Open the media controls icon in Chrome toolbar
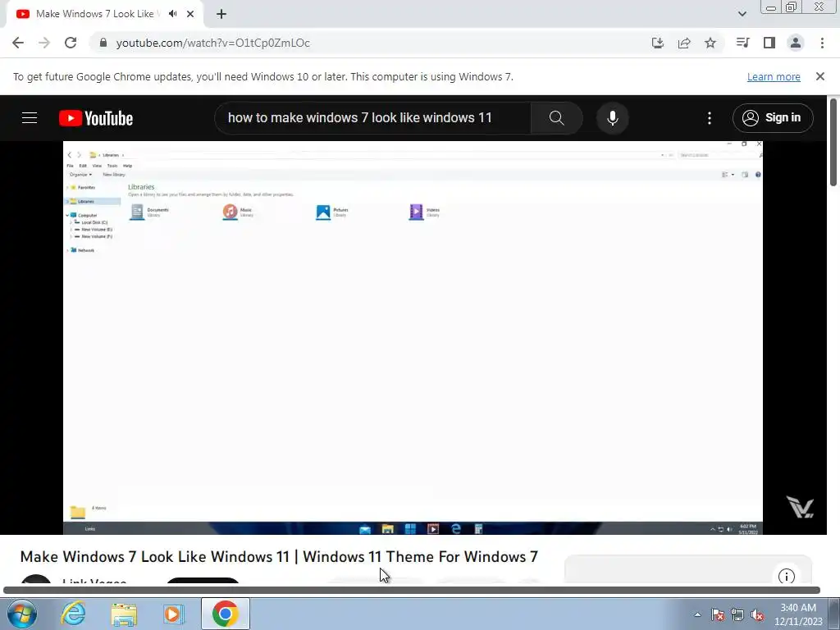This screenshot has height=630, width=840. click(x=742, y=43)
